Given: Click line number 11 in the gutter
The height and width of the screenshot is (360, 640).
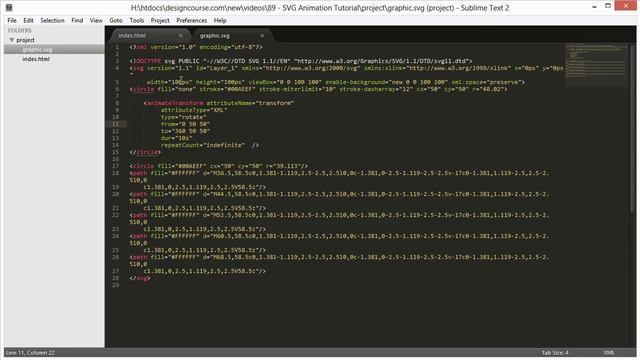Looking at the screenshot, I should click(116, 124).
